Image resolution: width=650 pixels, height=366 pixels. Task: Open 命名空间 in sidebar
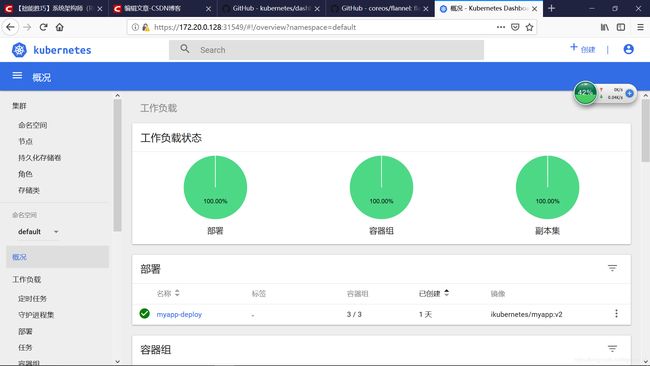32,125
